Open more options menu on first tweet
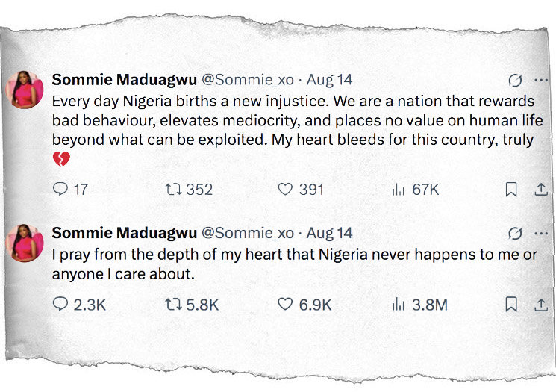 point(542,80)
